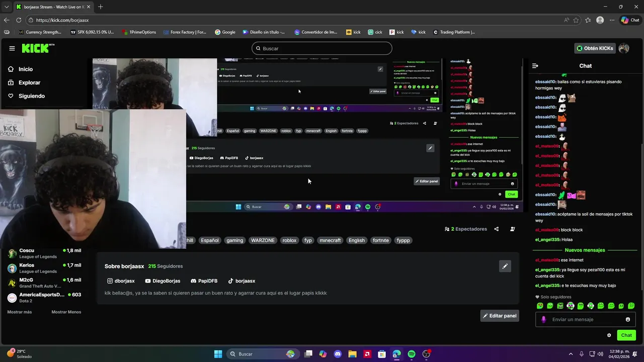
Task: Open Kerios channel in sidebar
Action: [44, 268]
